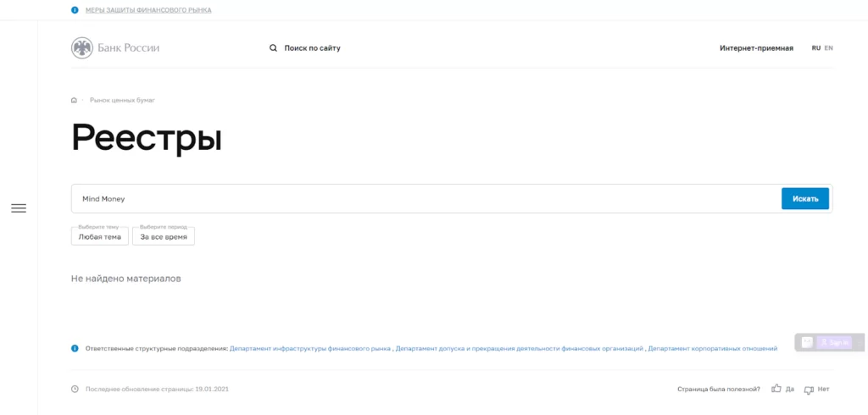This screenshot has width=868, height=415.
Task: Open МЕРЫ ЗАЩИТЫ ФИНАНСОВОГО РЫНКА link
Action: [x=148, y=10]
